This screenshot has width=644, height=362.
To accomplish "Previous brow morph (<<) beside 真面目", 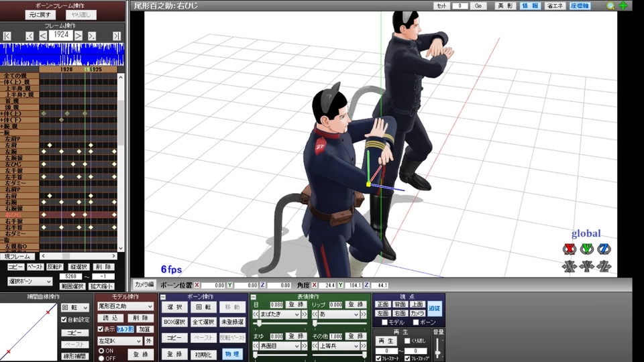I will tap(256, 346).
